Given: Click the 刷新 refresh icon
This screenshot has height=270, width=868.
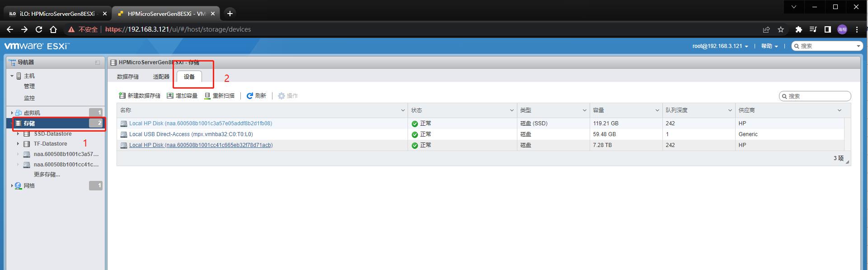Looking at the screenshot, I should (249, 96).
